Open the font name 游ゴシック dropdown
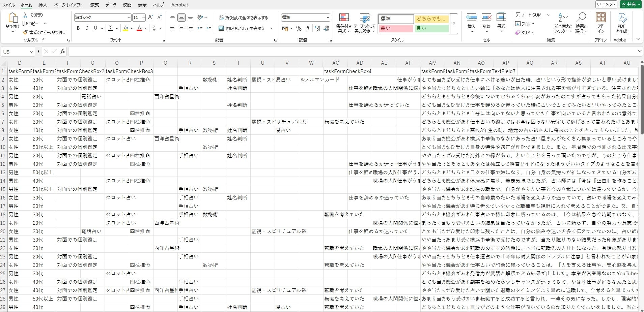 (x=129, y=18)
